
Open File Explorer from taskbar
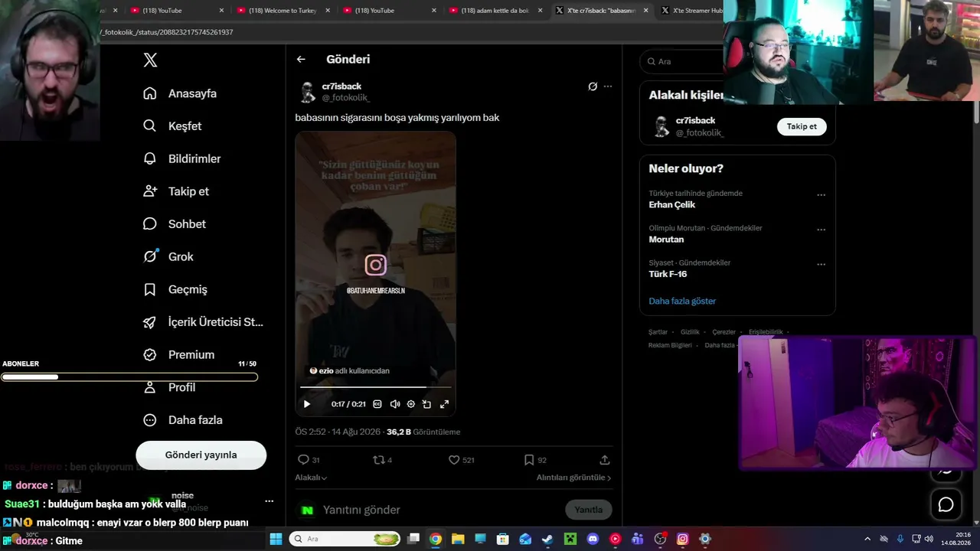click(458, 539)
